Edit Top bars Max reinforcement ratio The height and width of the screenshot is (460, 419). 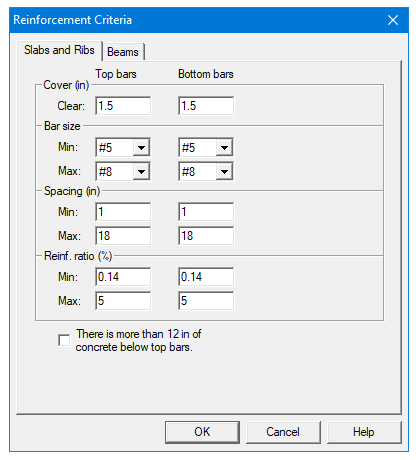coord(123,301)
